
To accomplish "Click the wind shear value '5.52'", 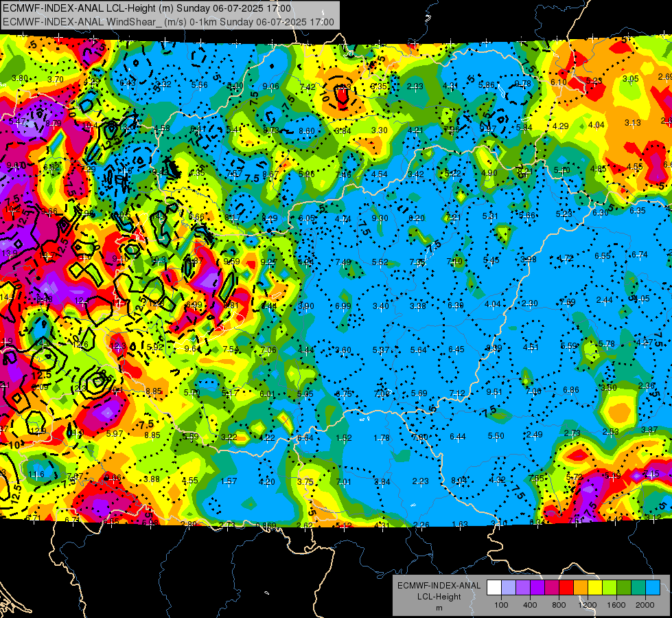I will pos(380,262).
